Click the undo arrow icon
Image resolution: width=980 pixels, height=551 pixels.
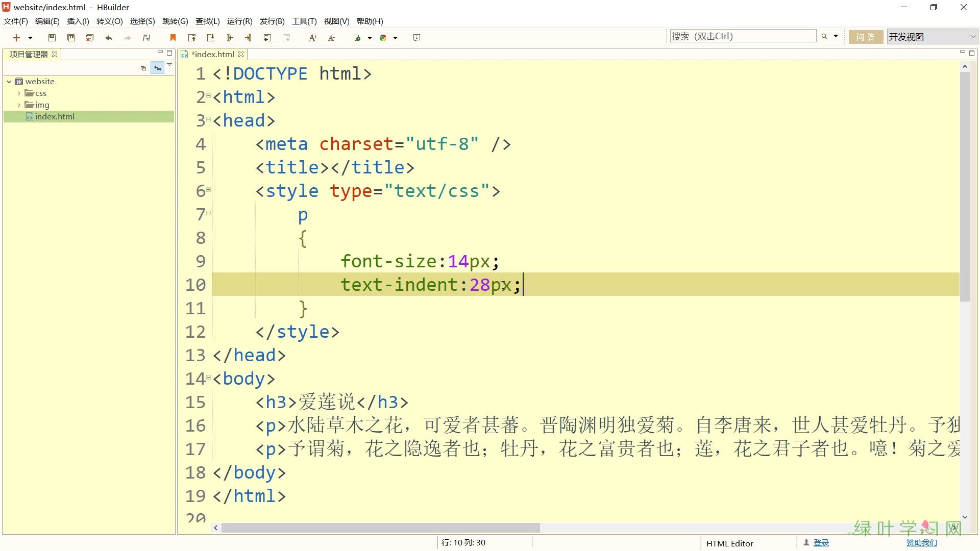click(x=109, y=38)
